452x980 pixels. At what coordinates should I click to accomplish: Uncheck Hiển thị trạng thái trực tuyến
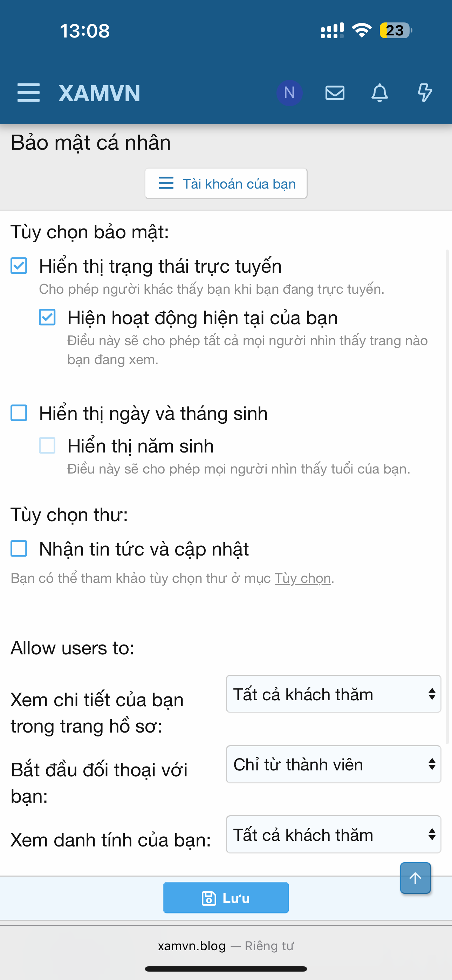[x=19, y=266]
